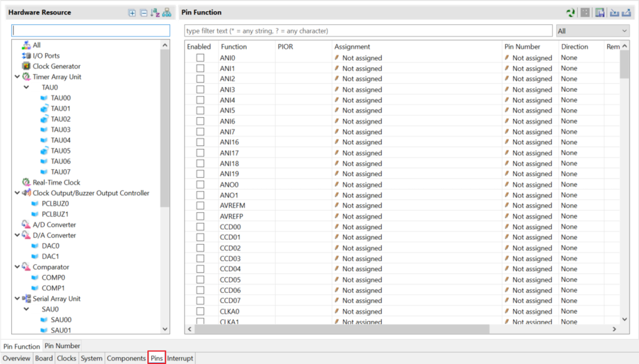Open the Interrupt tab
639x364 pixels.
(180, 358)
